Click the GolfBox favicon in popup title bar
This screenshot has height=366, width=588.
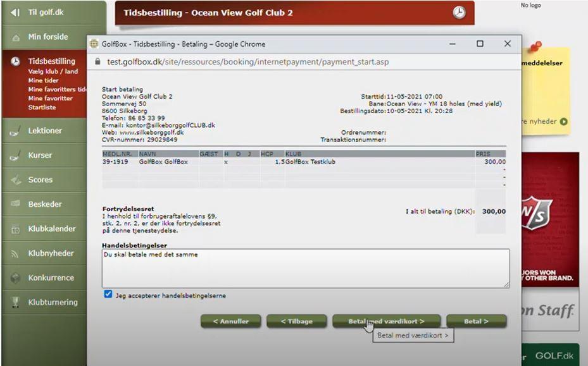(x=94, y=44)
